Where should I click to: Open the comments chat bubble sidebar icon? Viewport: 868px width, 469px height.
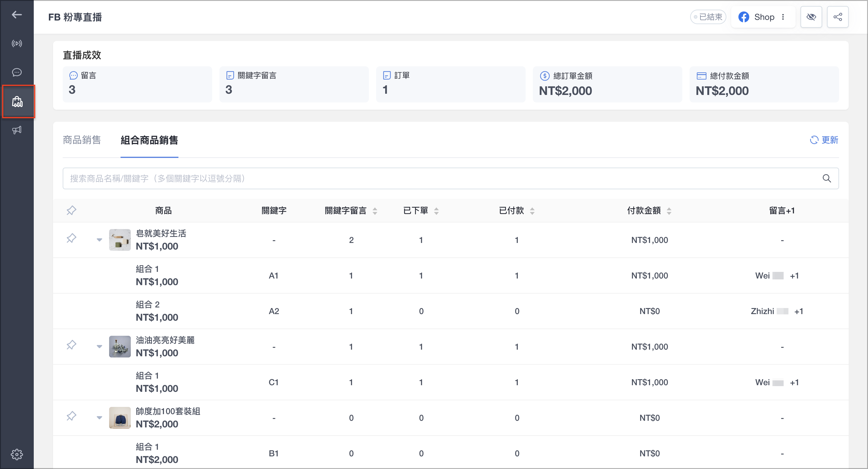17,72
